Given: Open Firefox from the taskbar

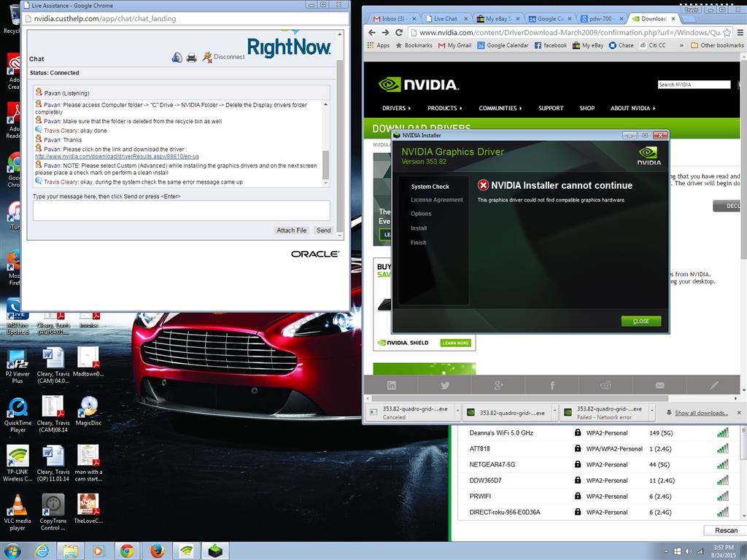Looking at the screenshot, I should coord(157,551).
